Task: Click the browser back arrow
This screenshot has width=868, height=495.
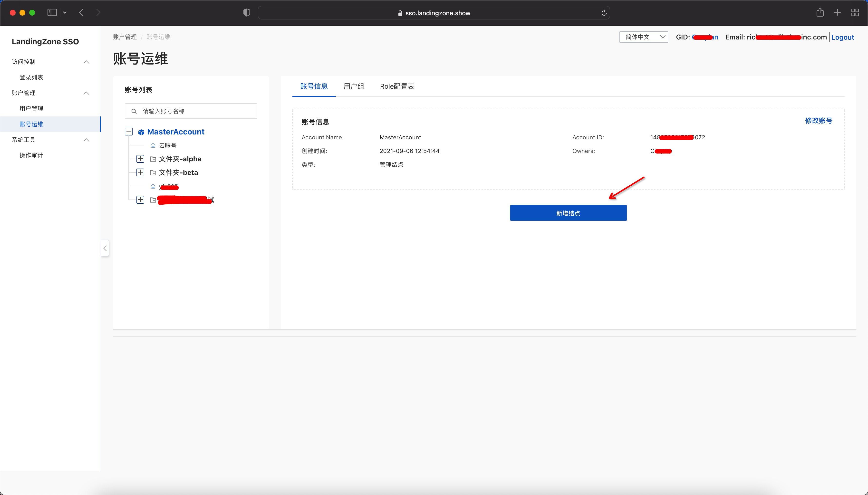Action: point(81,13)
